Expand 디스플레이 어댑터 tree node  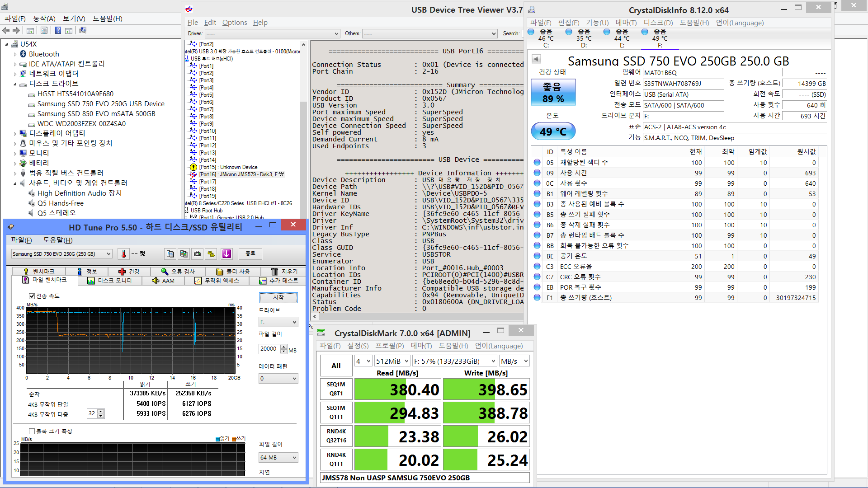[15, 134]
